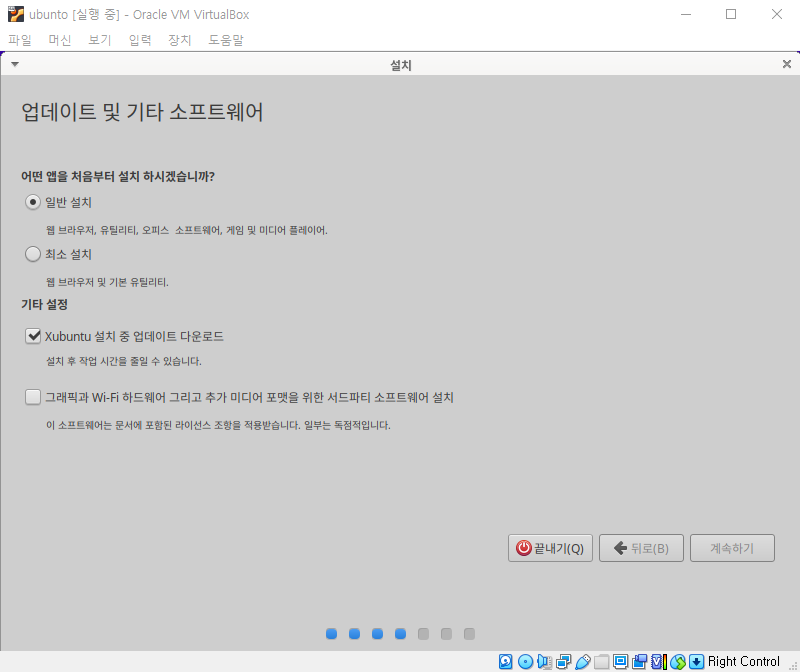800x672 pixels.
Task: Click the hard disk activity status icon
Action: tap(506, 662)
